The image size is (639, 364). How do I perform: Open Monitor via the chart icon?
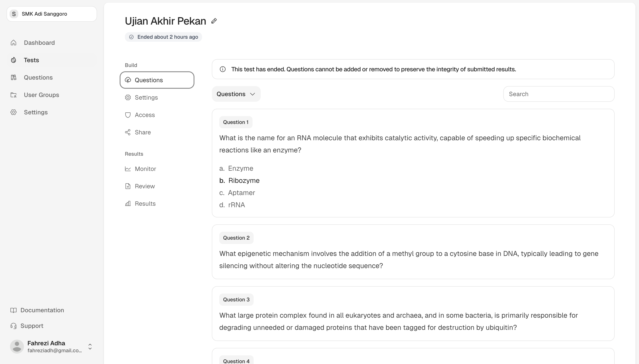point(128,169)
